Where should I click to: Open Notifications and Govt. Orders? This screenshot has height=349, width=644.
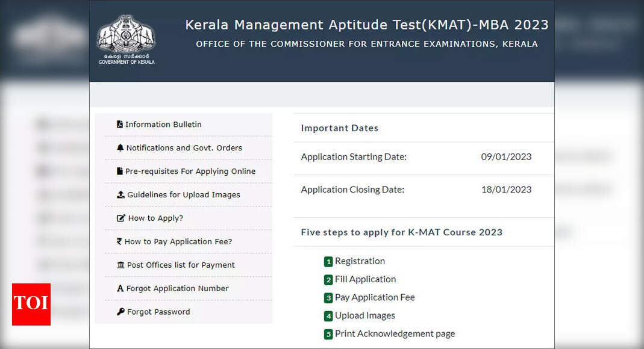[184, 147]
